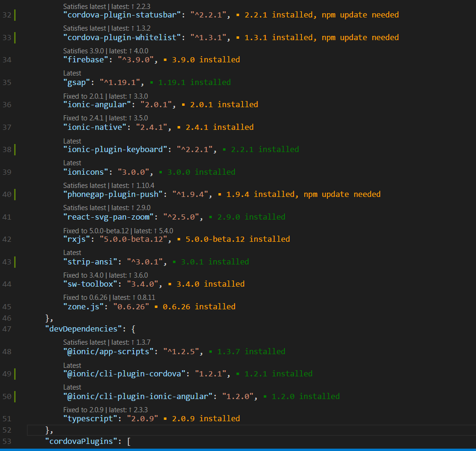Click the "ionic-plugin-keyboard" key
Viewport: 476px width, 451px height.
coord(116,149)
